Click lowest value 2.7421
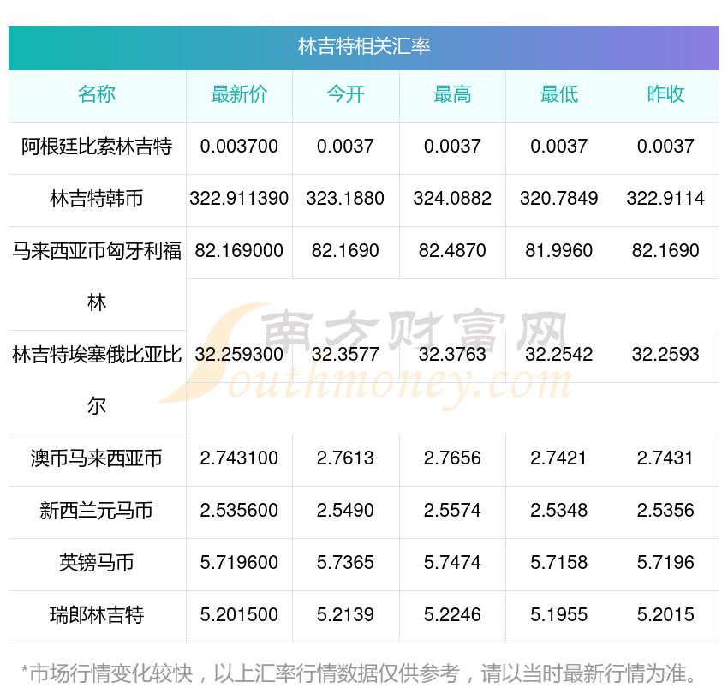Screen dimensions: 728x700 (559, 458)
